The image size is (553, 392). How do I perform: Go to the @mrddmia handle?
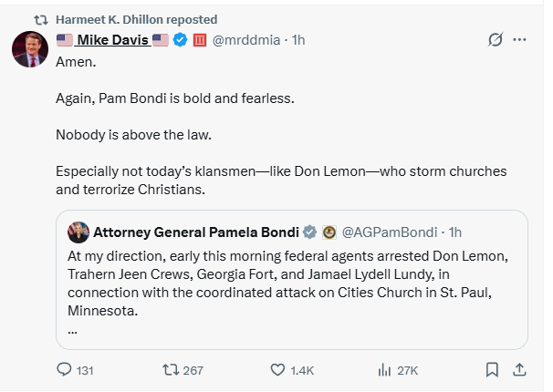pyautogui.click(x=247, y=40)
